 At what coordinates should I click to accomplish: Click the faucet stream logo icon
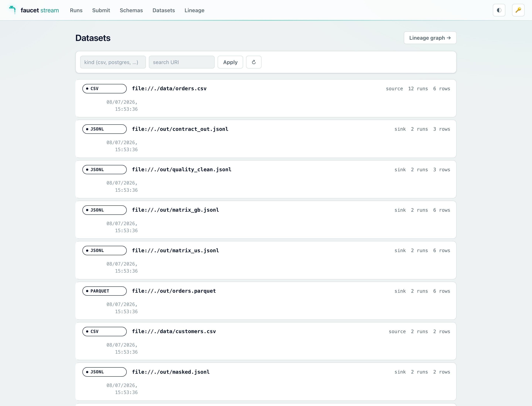(x=12, y=10)
